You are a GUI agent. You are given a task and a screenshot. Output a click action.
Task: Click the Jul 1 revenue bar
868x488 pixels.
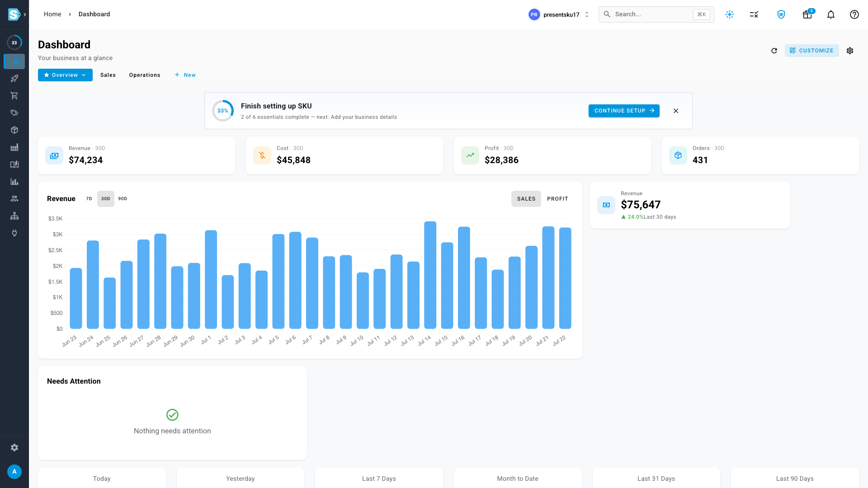(x=211, y=279)
